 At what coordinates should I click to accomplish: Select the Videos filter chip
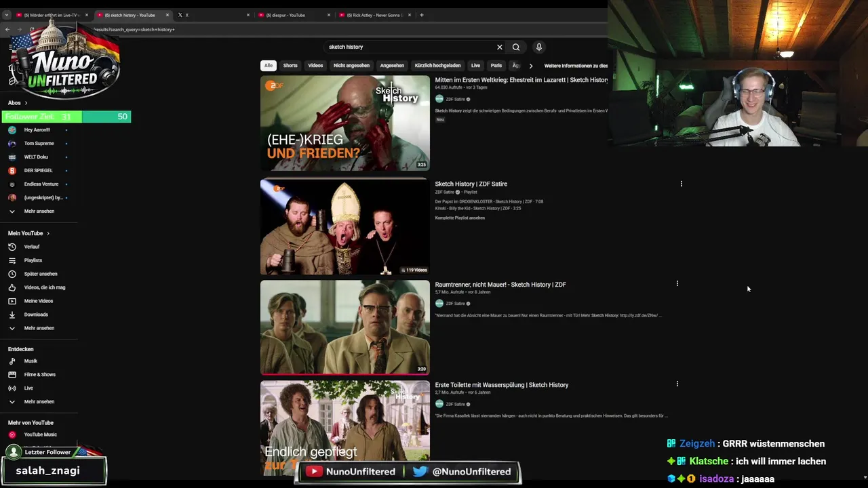[x=315, y=66]
